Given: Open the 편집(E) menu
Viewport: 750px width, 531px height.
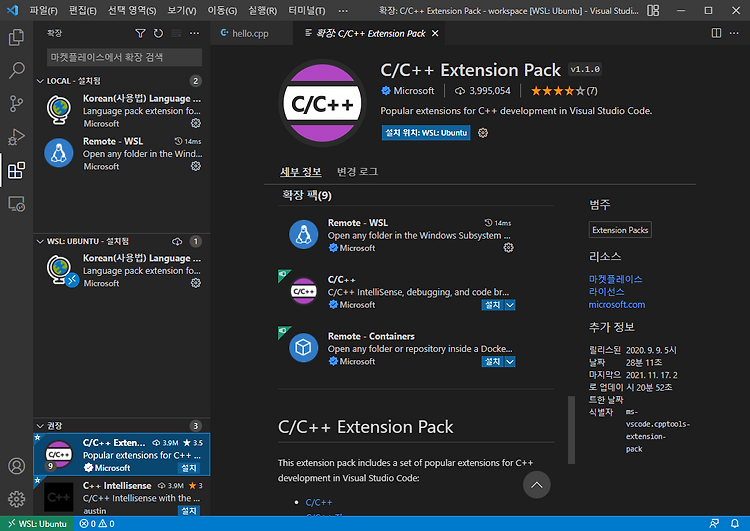Looking at the screenshot, I should [x=82, y=11].
